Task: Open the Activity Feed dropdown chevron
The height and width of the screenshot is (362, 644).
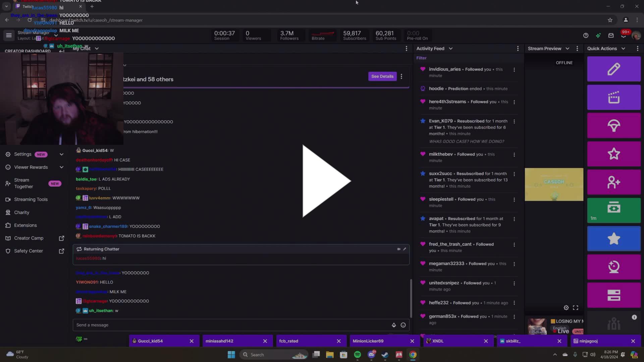Action: [451, 48]
